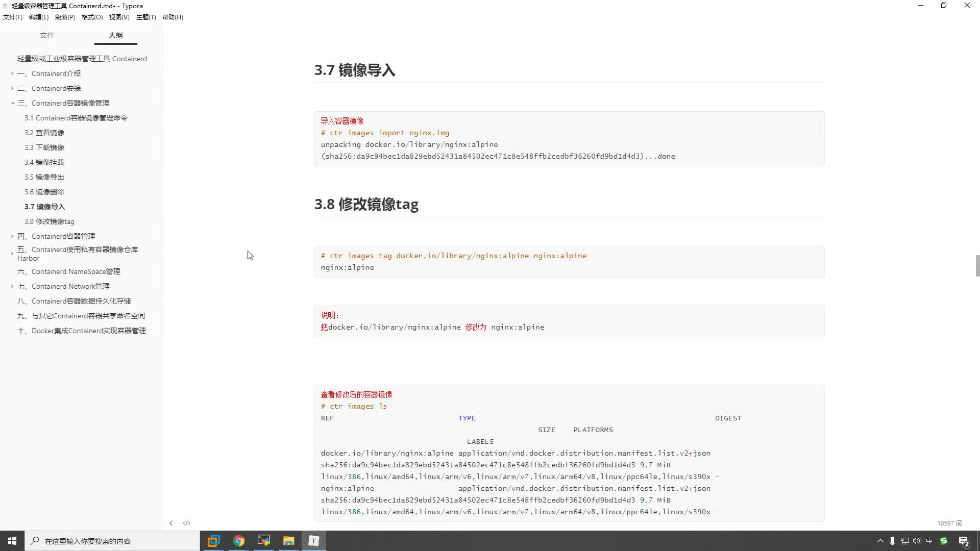This screenshot has width=980, height=551.
Task: Click in the Windows search box
Action: pyautogui.click(x=112, y=541)
